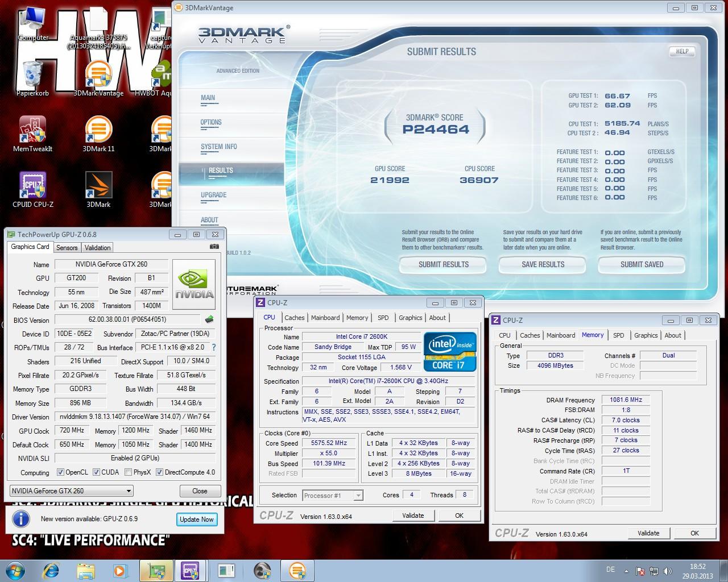Open the Graphics Card tab in GPU-Z
This screenshot has height=582, width=728.
(30, 247)
